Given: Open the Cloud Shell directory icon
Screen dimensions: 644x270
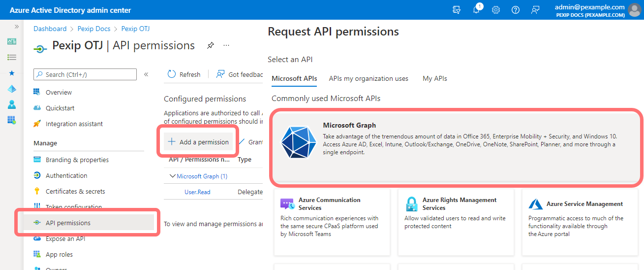Looking at the screenshot, I should 457,10.
